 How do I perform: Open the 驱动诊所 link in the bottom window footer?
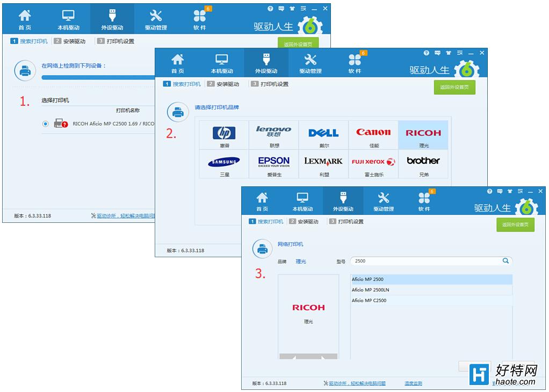(x=357, y=383)
